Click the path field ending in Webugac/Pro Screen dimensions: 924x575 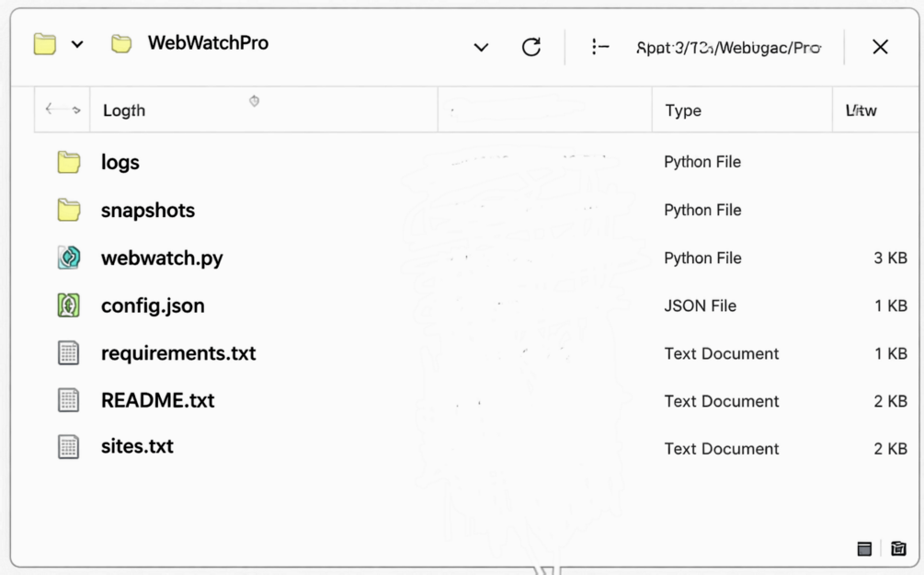click(x=728, y=48)
